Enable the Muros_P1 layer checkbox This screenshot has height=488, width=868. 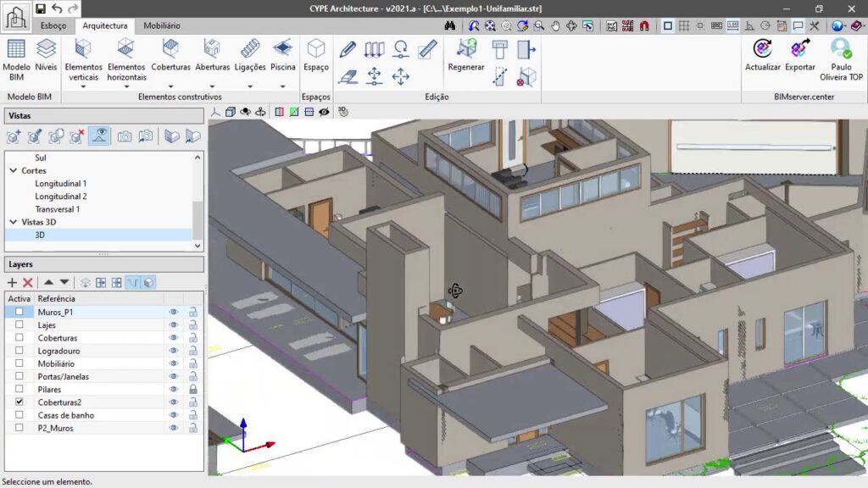point(19,312)
